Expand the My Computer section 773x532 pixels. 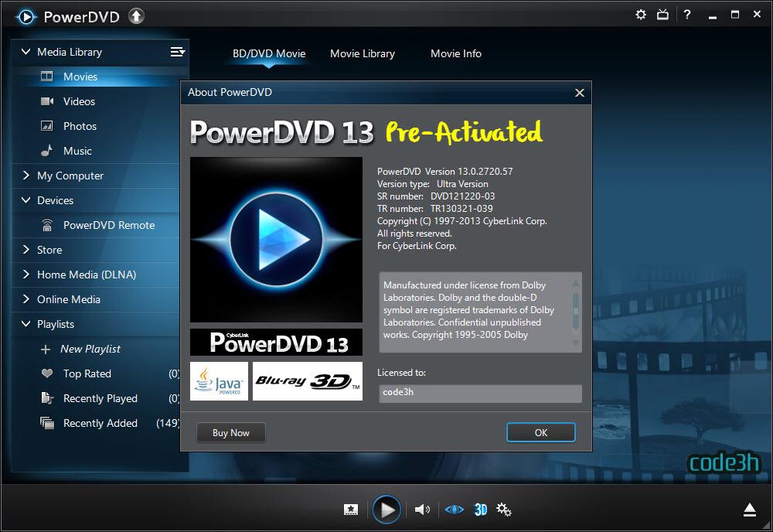26,175
